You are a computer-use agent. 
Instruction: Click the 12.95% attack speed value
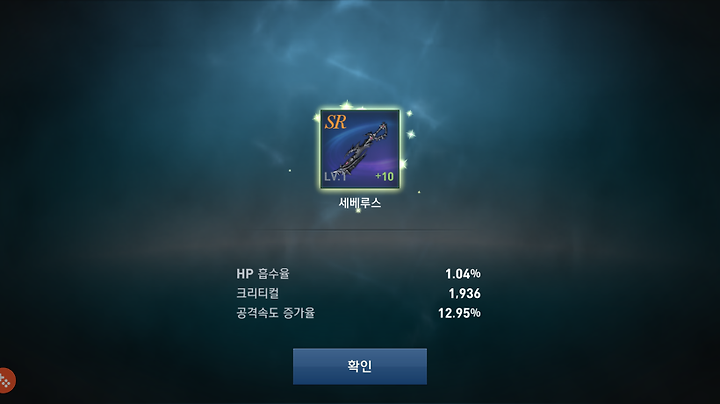pos(459,313)
